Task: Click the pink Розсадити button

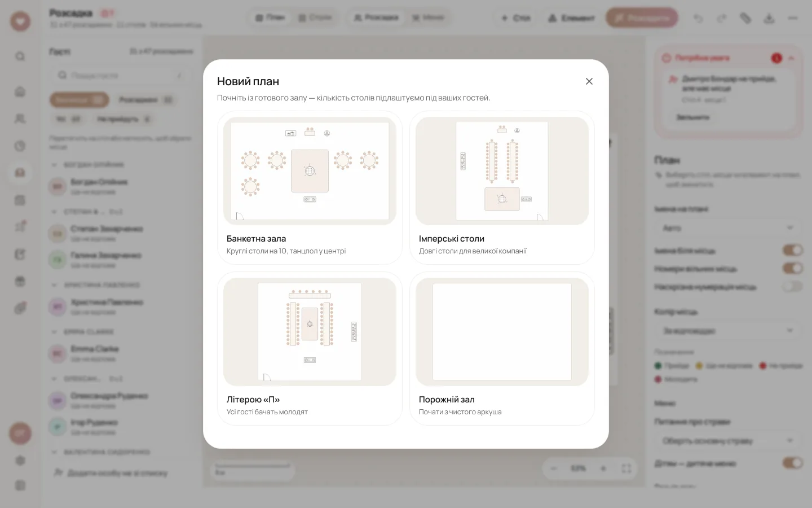Action: click(642, 18)
